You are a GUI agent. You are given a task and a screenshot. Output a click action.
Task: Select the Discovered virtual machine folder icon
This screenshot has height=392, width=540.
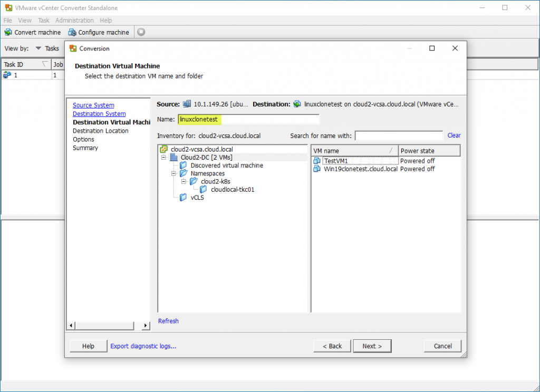pos(183,165)
